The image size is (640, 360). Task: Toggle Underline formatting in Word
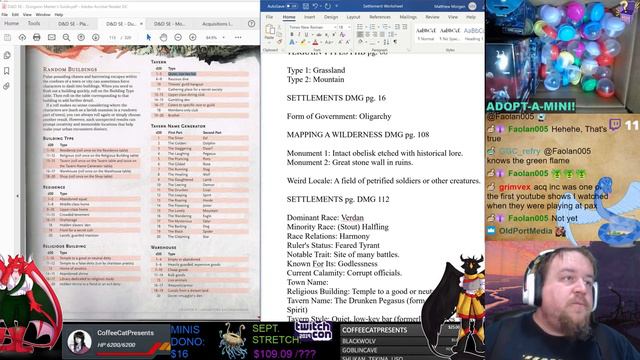click(x=307, y=35)
